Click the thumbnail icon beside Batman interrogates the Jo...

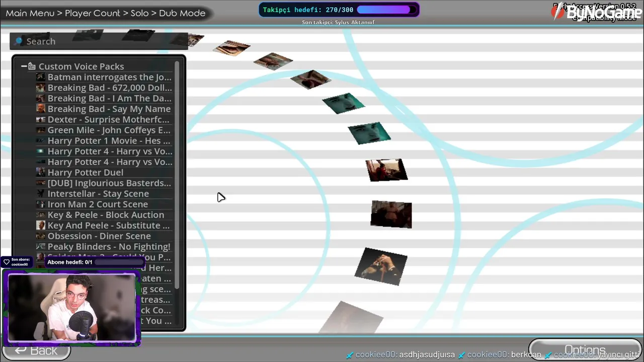(x=41, y=77)
